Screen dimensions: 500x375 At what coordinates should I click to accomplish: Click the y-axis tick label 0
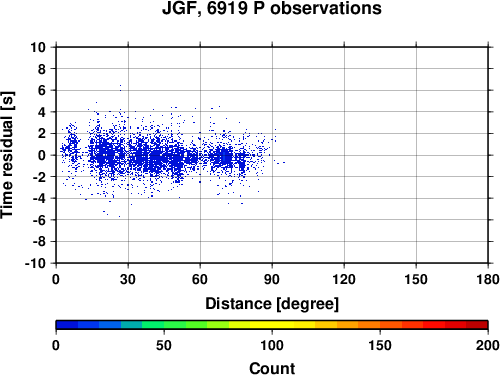42,155
